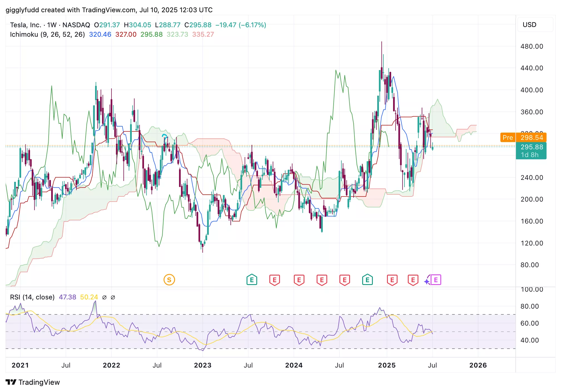Click the red earnings marker right of 2025 label

[392, 280]
